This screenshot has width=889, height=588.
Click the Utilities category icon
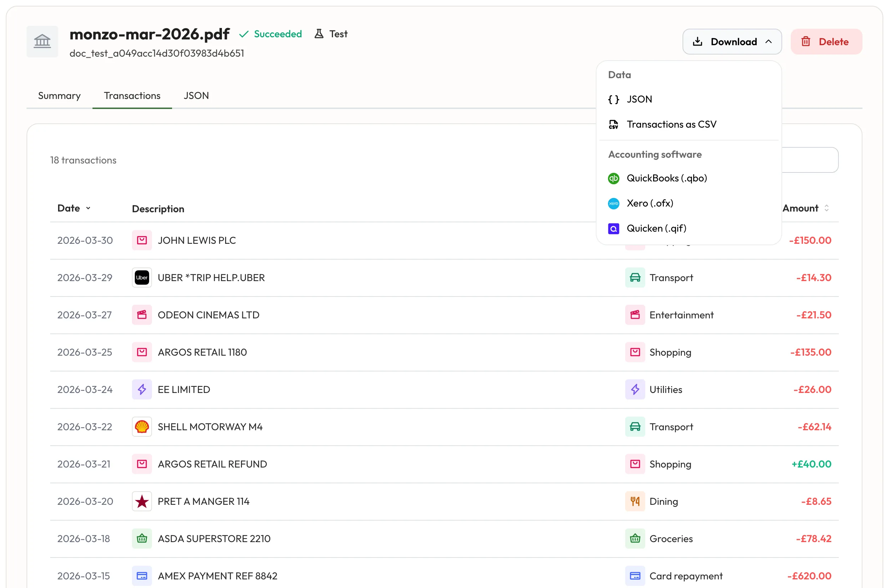(635, 390)
